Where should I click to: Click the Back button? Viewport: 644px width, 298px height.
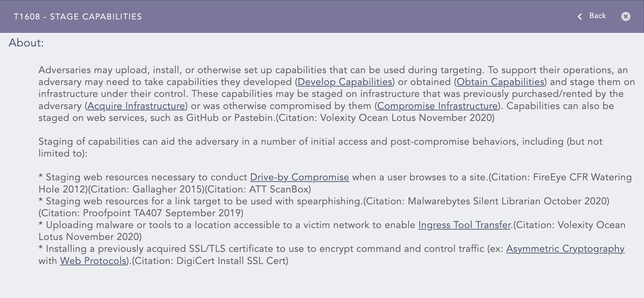[x=598, y=16]
